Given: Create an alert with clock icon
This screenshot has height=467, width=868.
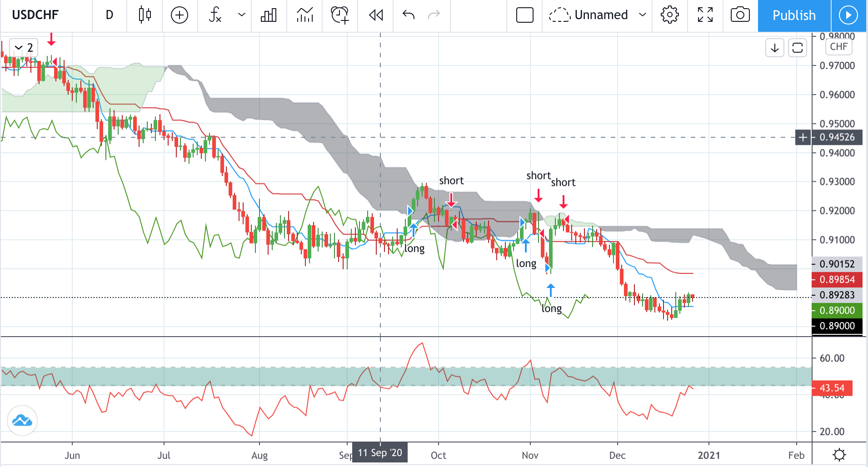Looking at the screenshot, I should tap(340, 15).
